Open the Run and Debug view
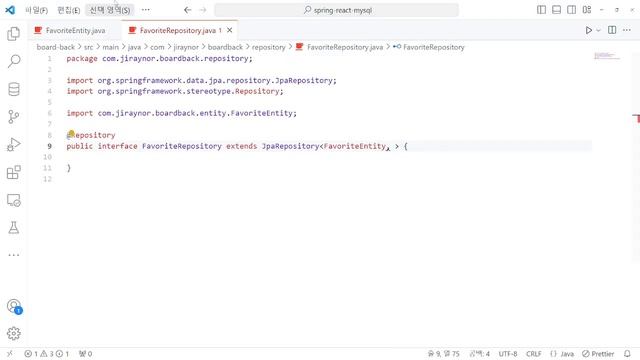 (13, 144)
